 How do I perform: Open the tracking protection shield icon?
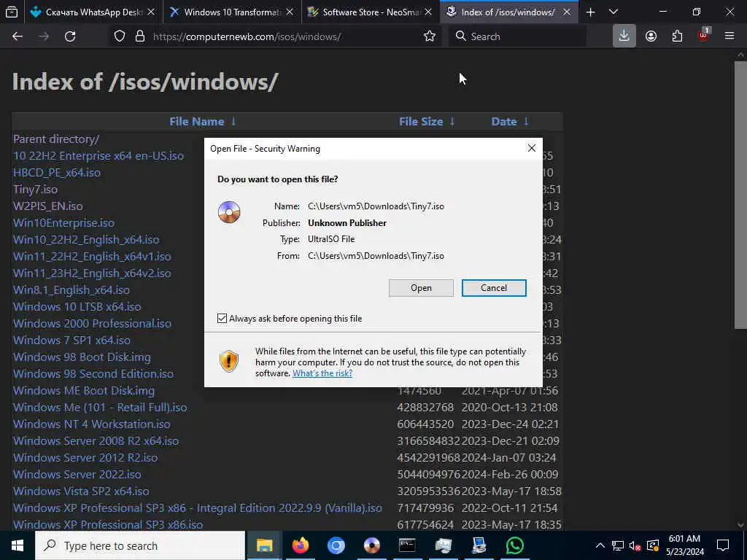pos(120,36)
